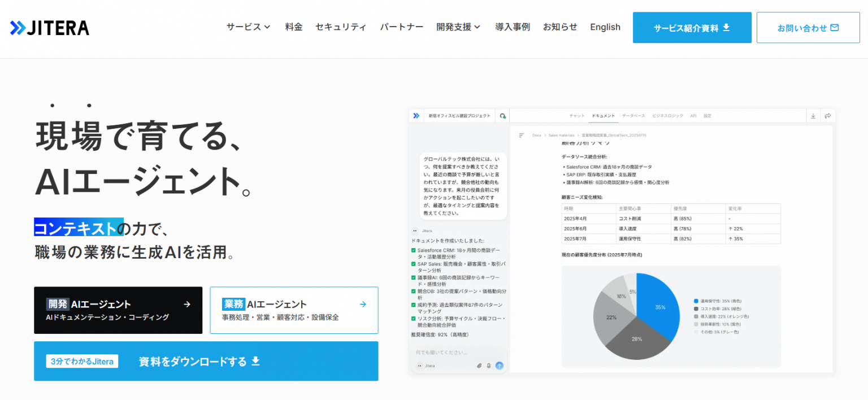Click the share arrow icon beside the download icon
Image resolution: width=868 pixels, height=400 pixels.
pyautogui.click(x=827, y=115)
